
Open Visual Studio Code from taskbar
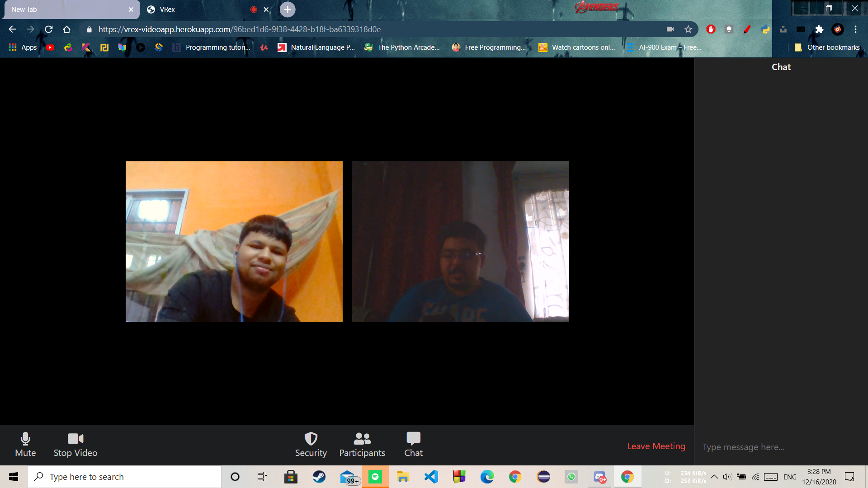pos(431,477)
